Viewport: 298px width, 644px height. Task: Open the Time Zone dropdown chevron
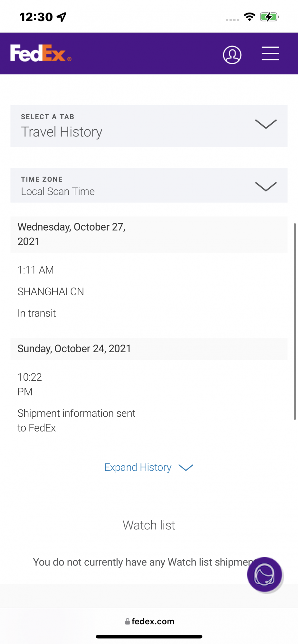[266, 186]
